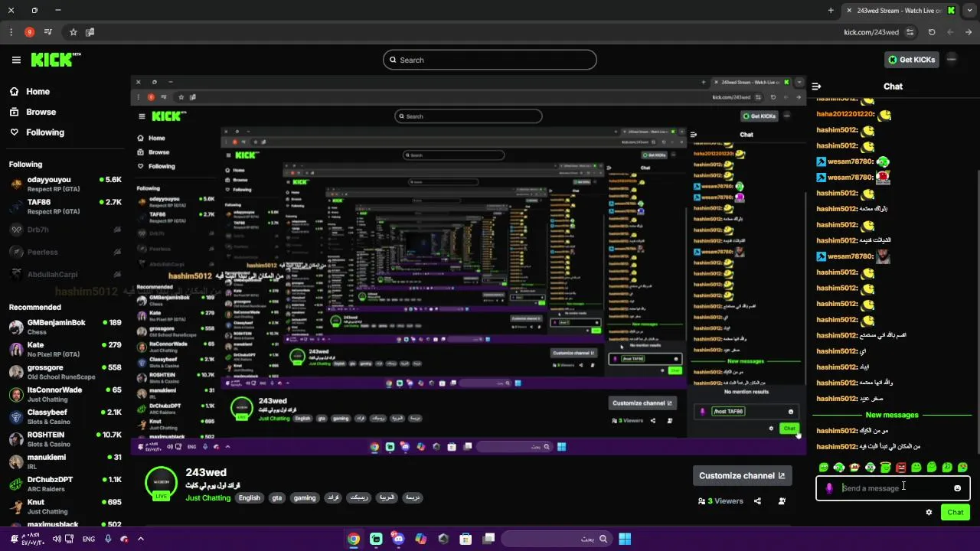Open the Kick hamburger sidebar menu

16,60
